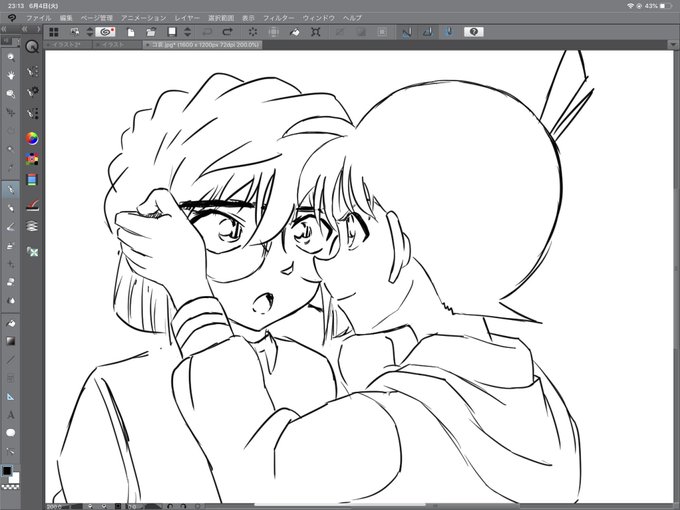
Task: Select the Eyedropper tool
Action: tap(10, 168)
